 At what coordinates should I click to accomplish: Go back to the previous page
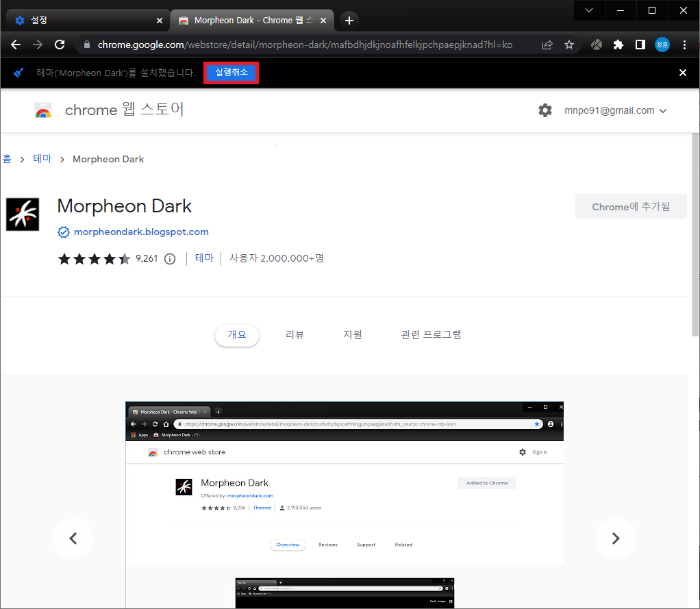click(x=16, y=45)
